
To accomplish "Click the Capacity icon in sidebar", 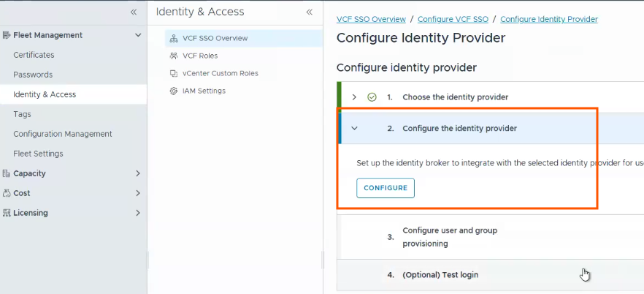I will click(6, 173).
